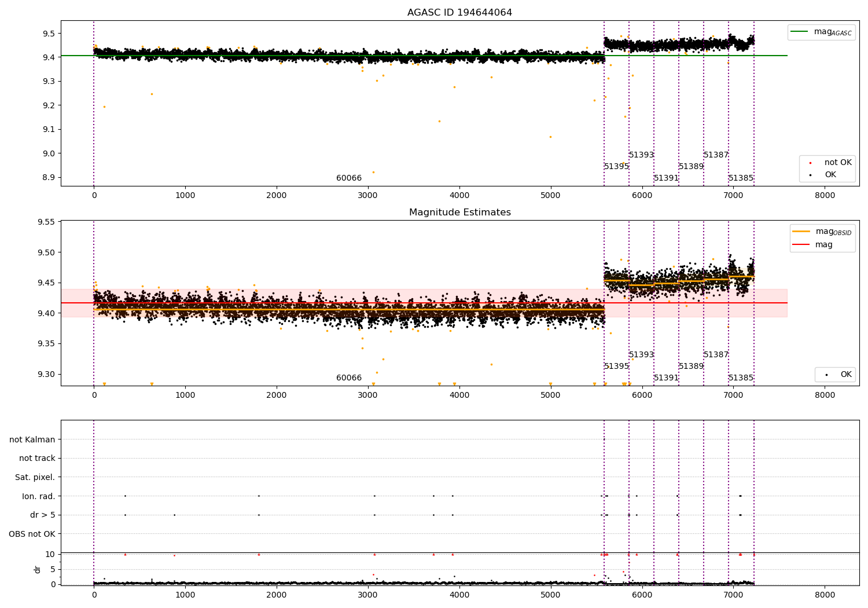Click the "OBS not OK" axis label
The width and height of the screenshot is (868, 608).
32,534
